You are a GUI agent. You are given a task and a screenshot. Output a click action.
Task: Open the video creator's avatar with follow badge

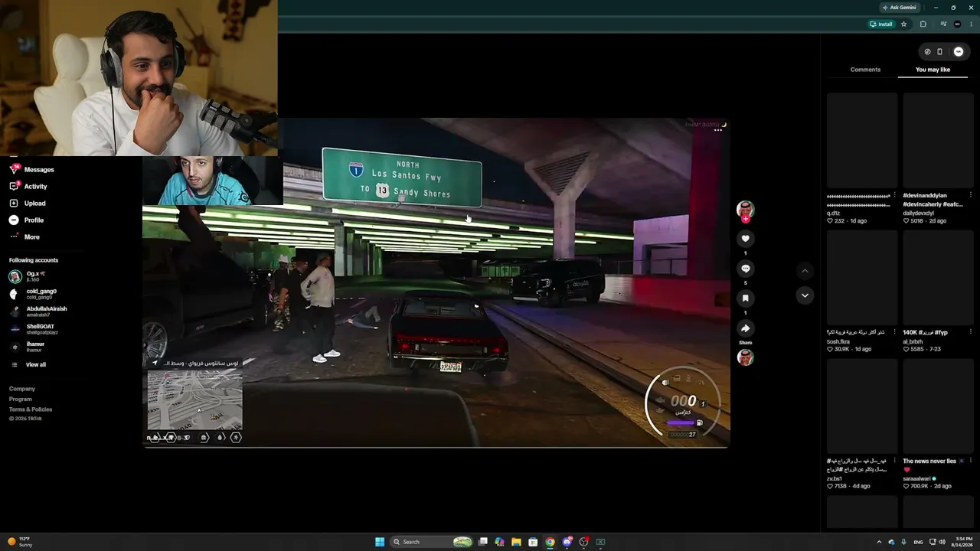[745, 210]
